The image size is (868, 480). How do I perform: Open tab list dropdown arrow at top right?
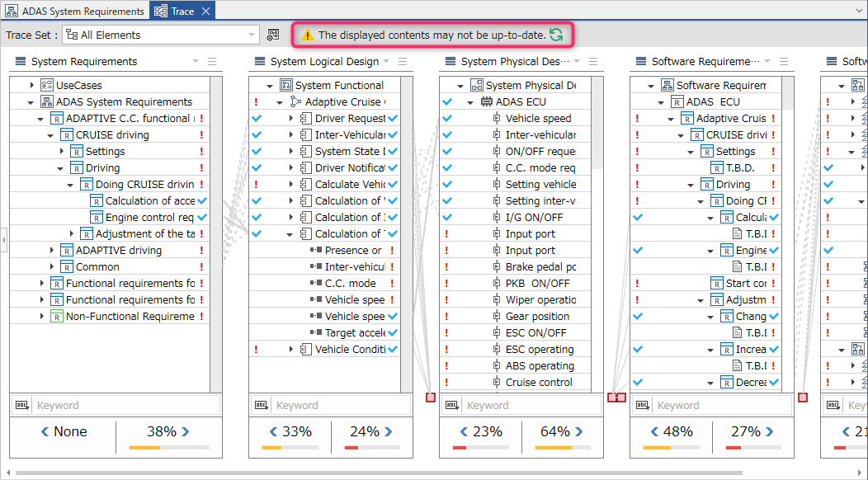859,11
